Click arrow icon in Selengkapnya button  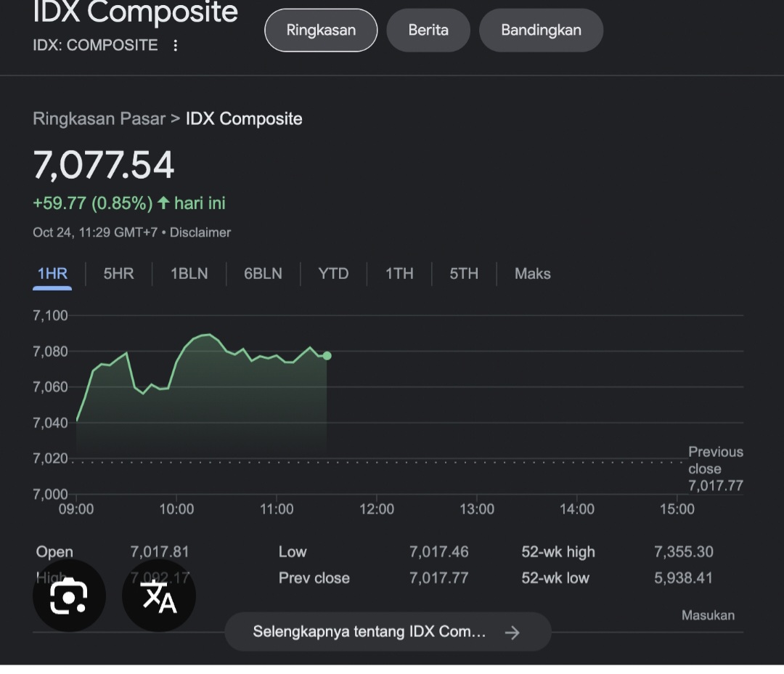513,632
